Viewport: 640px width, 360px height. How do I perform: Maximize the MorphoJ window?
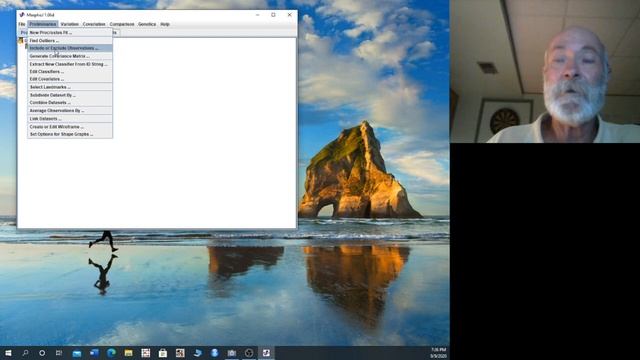(x=273, y=15)
